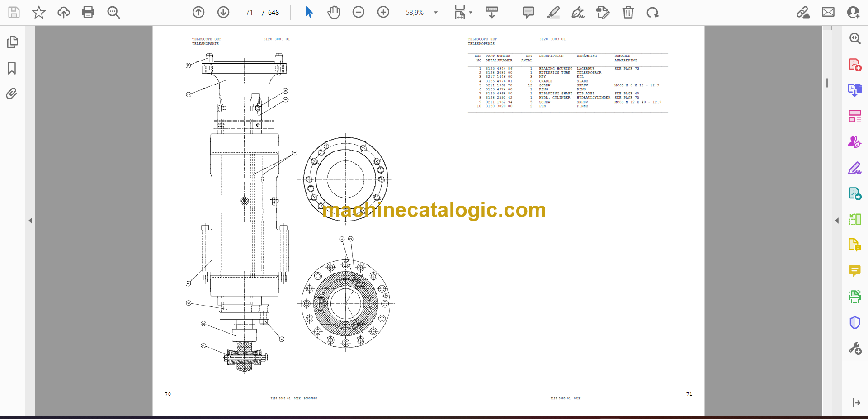The image size is (868, 419).
Task: Open the fit page options dropdown
Action: point(463,12)
